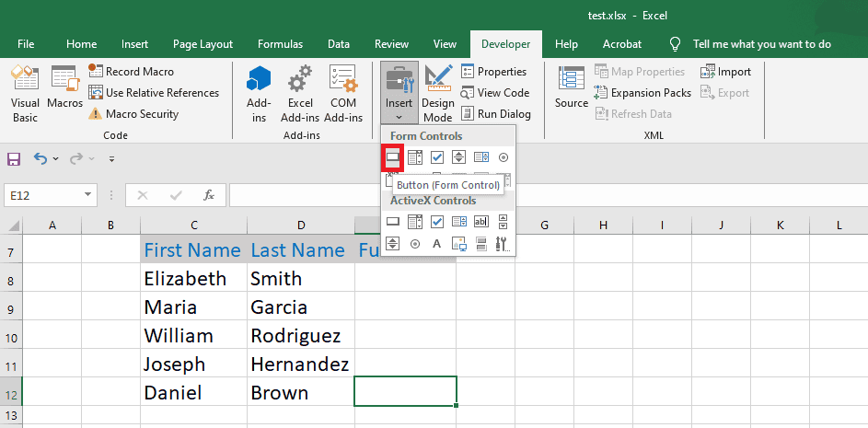Switch to the Formulas tab
This screenshot has height=428, width=868.
[x=280, y=44]
